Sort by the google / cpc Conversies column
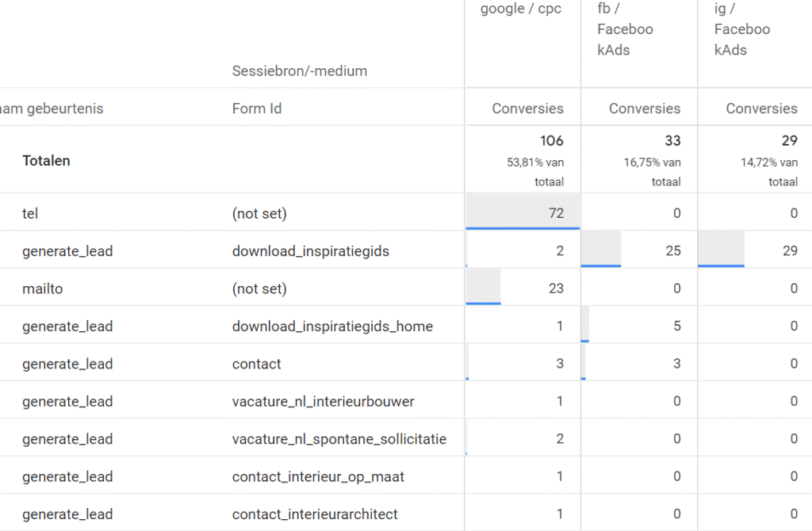Image resolution: width=812 pixels, height=531 pixels. pyautogui.click(x=521, y=108)
